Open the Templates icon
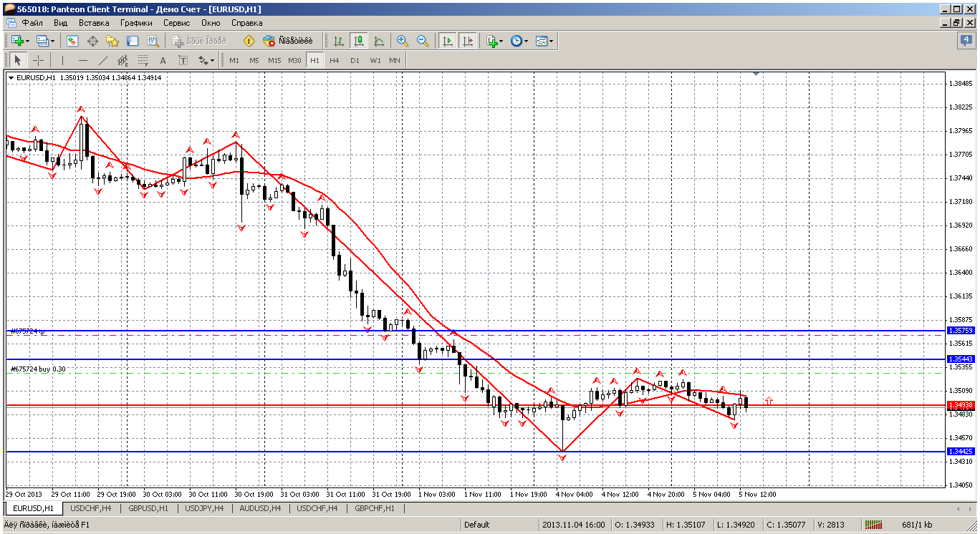The width and height of the screenshot is (980, 534). click(540, 42)
